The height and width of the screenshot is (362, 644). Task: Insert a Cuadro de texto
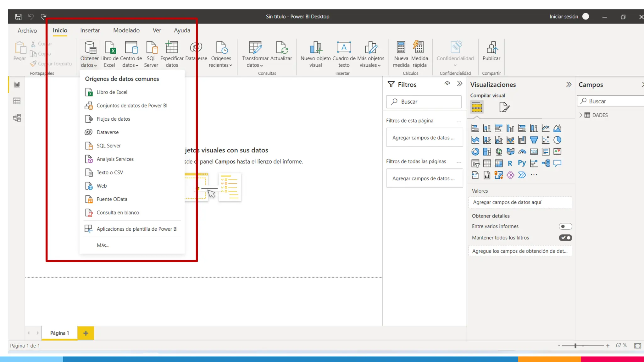(x=344, y=48)
